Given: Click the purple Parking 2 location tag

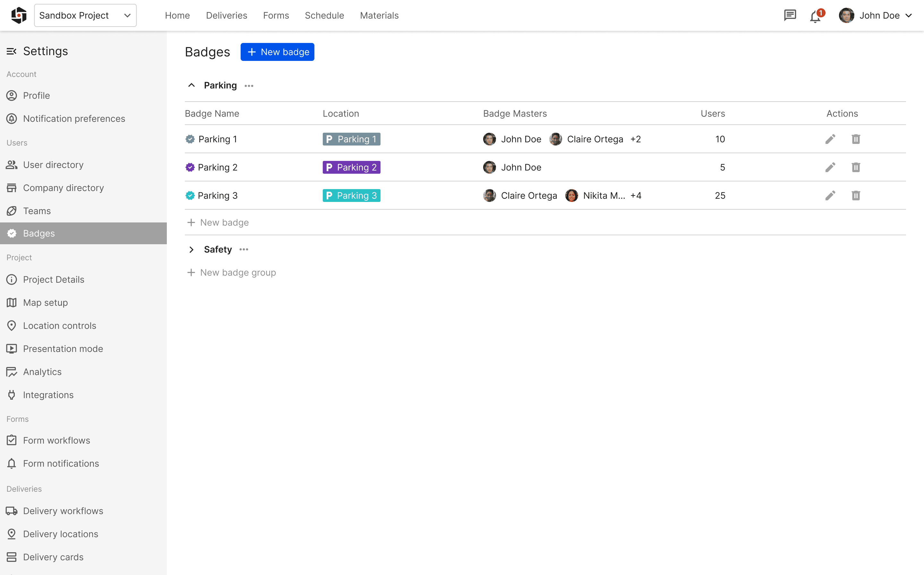Looking at the screenshot, I should [351, 167].
